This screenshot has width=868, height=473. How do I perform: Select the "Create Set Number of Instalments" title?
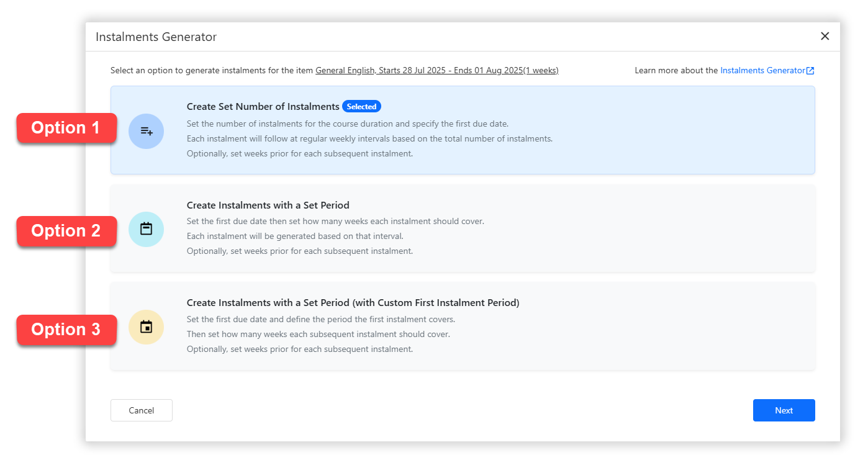[263, 107]
